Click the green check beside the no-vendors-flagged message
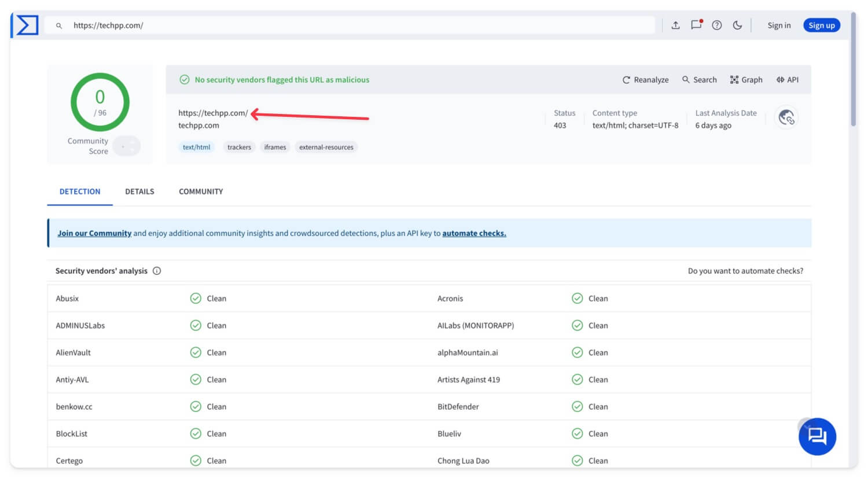 tap(185, 80)
